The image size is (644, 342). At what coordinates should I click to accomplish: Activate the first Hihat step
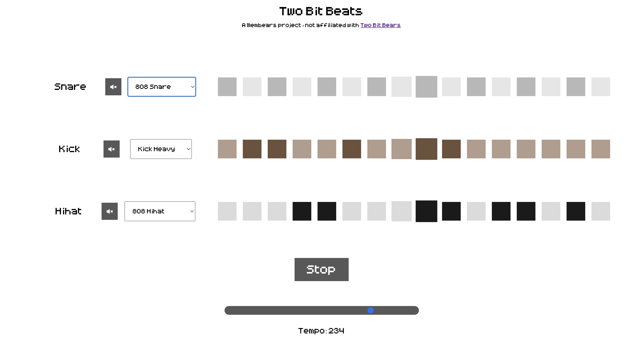click(x=227, y=211)
